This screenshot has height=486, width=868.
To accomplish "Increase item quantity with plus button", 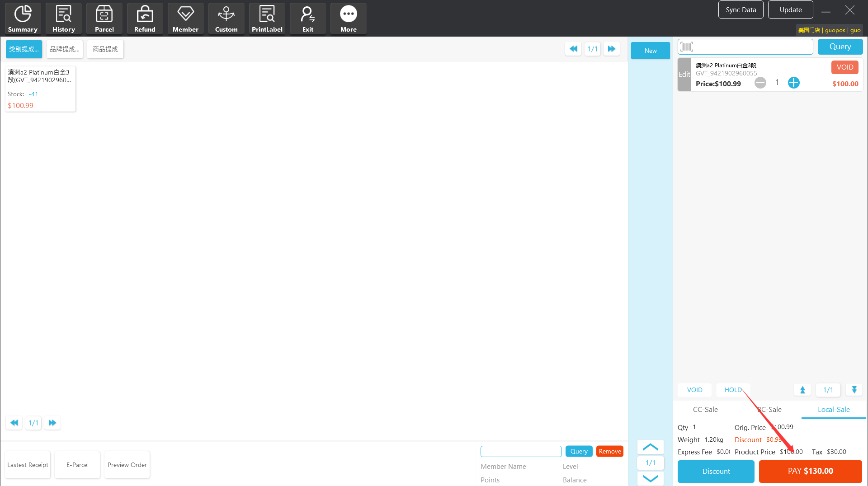I will coord(793,83).
